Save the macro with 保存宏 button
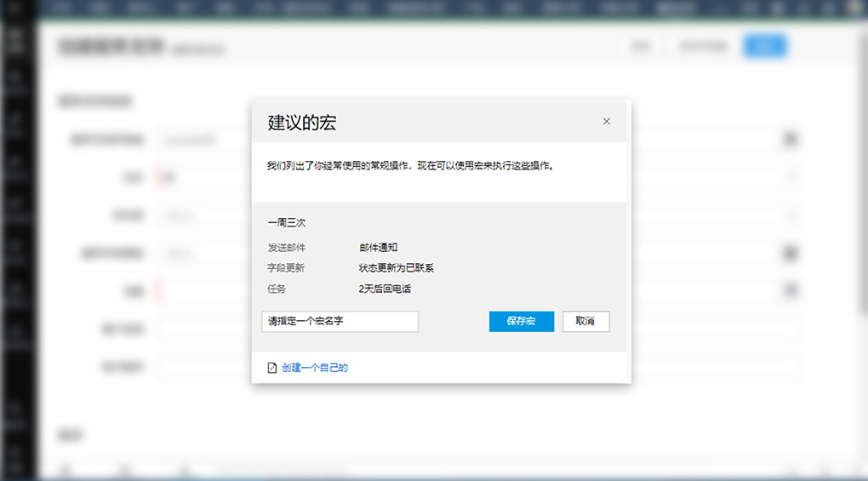 click(522, 321)
